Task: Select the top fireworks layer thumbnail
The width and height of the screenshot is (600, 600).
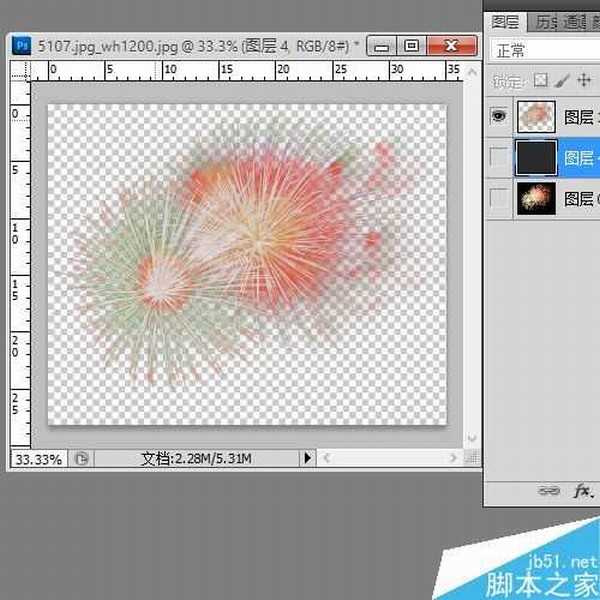Action: [536, 116]
